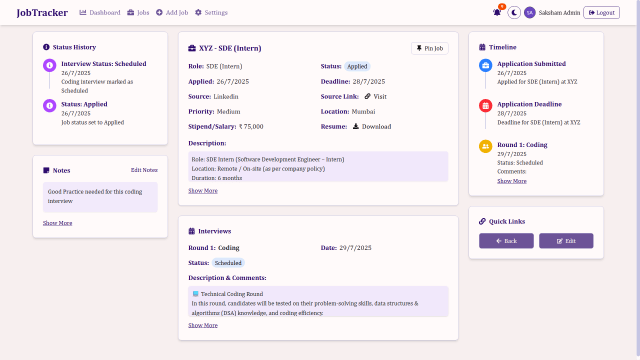Go back using the Back button

point(506,241)
